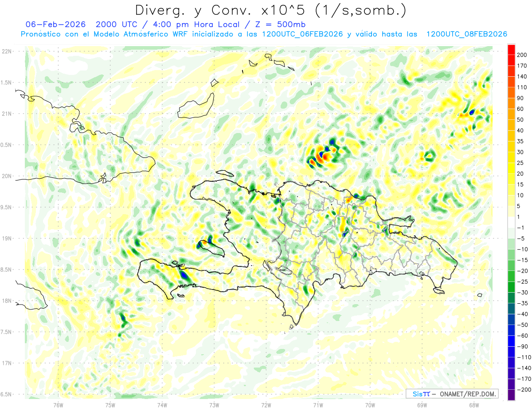Click the '19N' latitude label

tap(7, 239)
